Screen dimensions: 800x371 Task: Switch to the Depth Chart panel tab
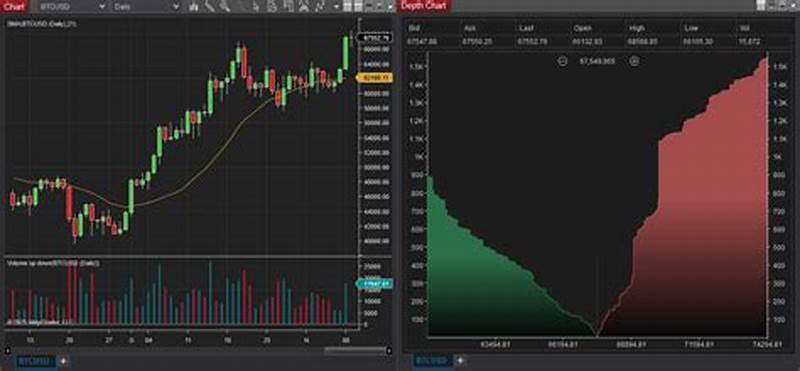click(x=423, y=6)
